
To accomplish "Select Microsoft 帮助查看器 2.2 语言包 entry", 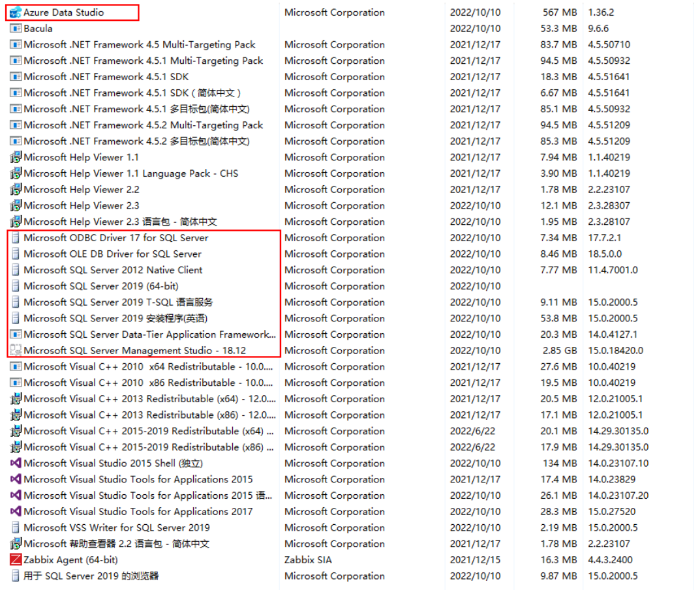I will coord(116,544).
